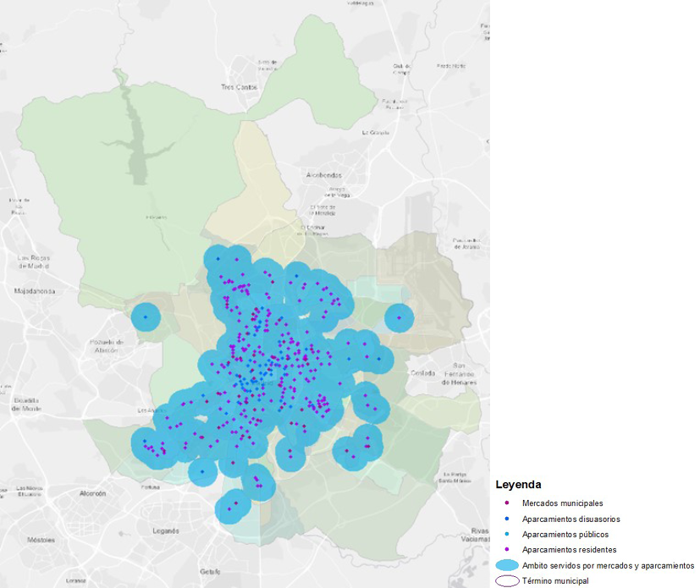
Task: Click the Alcobendas place label
Action: 324,175
